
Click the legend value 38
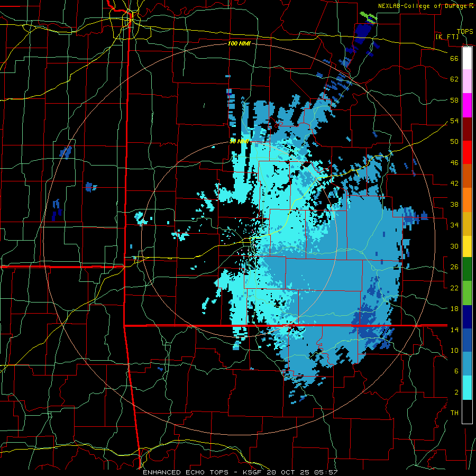(454, 204)
